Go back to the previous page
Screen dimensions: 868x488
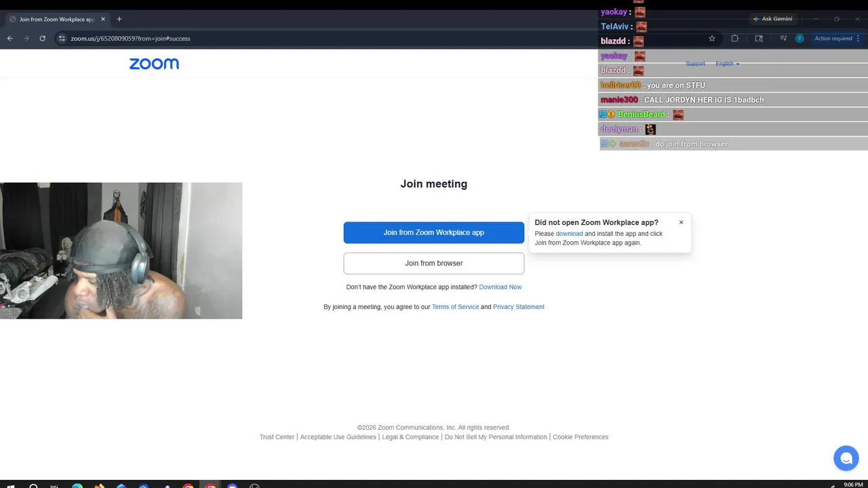[x=10, y=39]
